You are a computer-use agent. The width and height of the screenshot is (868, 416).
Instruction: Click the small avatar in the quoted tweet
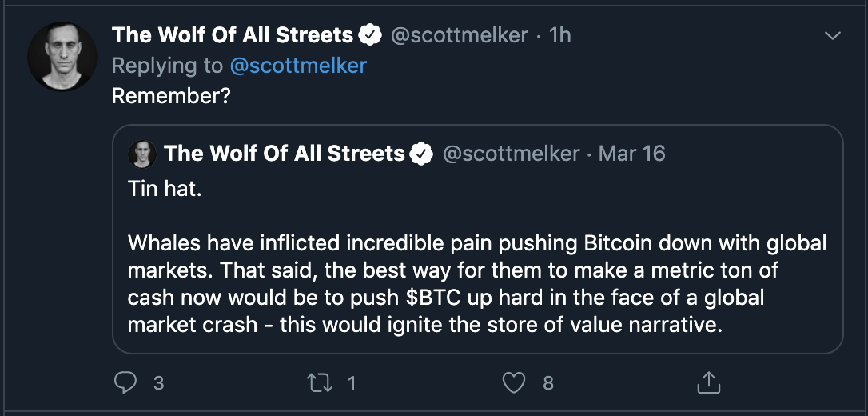[141, 154]
